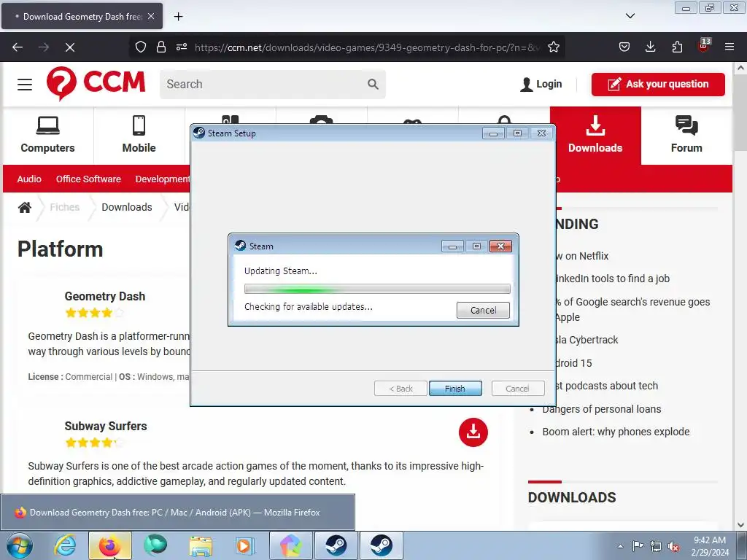Open the Downloads category tab
Image resolution: width=747 pixels, height=560 pixels.
tap(595, 135)
